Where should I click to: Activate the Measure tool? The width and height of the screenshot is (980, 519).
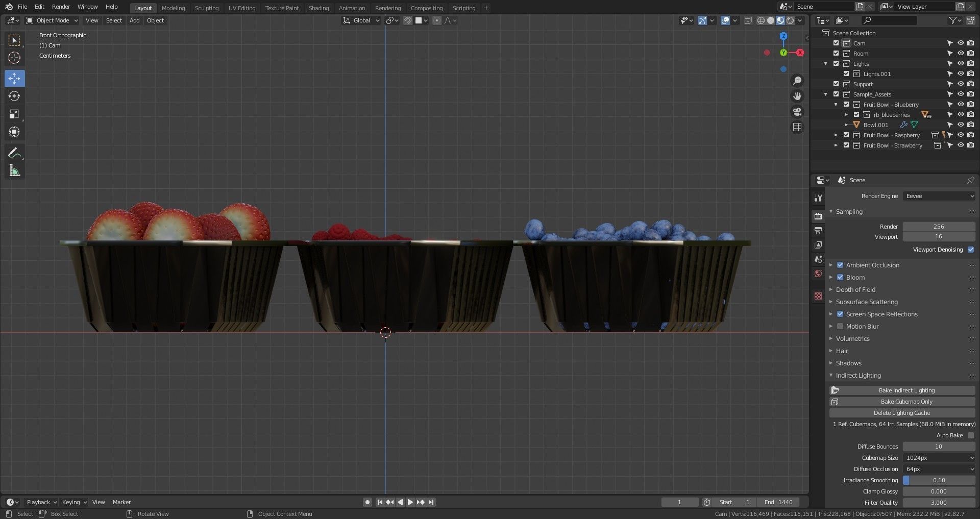pos(14,171)
